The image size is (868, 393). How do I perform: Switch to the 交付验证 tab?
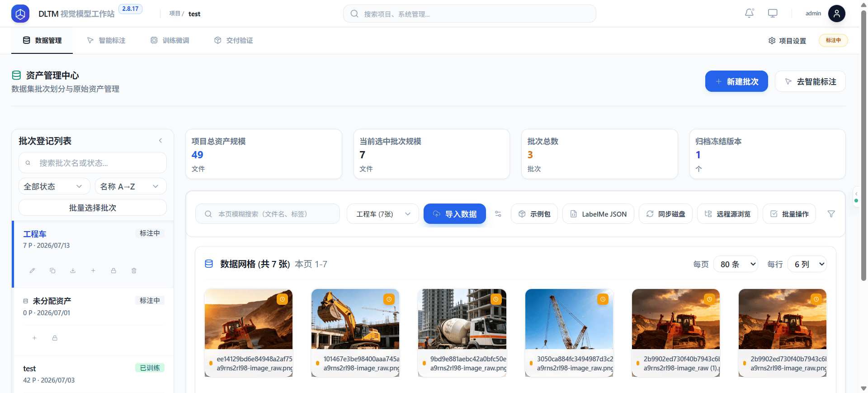click(x=234, y=41)
